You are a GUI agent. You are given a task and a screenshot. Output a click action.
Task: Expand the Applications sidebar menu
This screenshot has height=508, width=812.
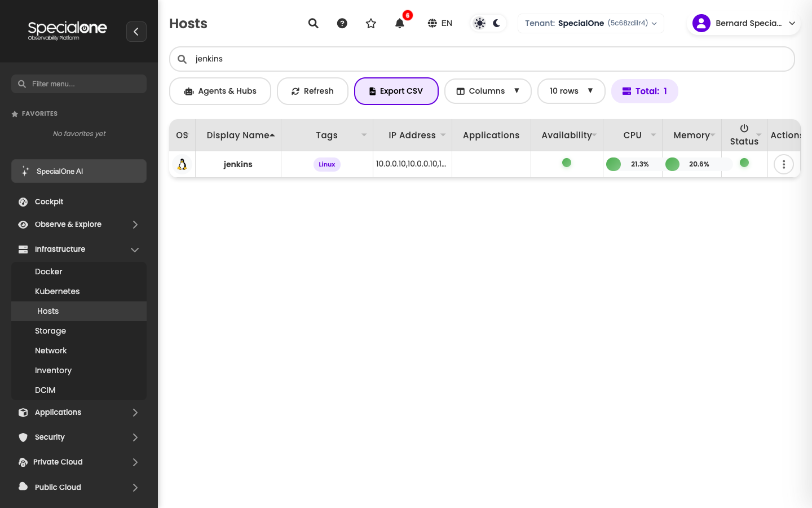(x=79, y=413)
